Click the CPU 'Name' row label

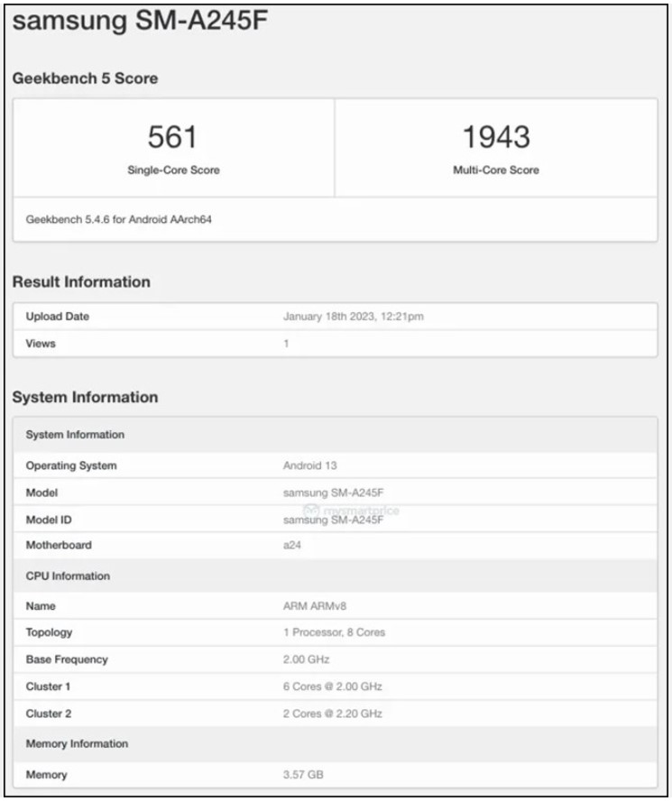(41, 606)
